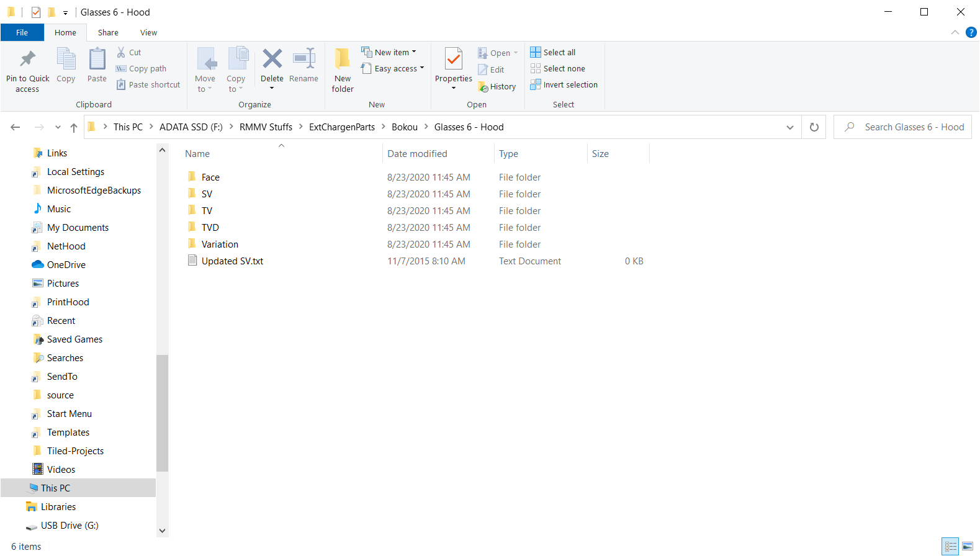Click the Face folder icon
Viewport: 980px width, 556px height.
point(192,177)
